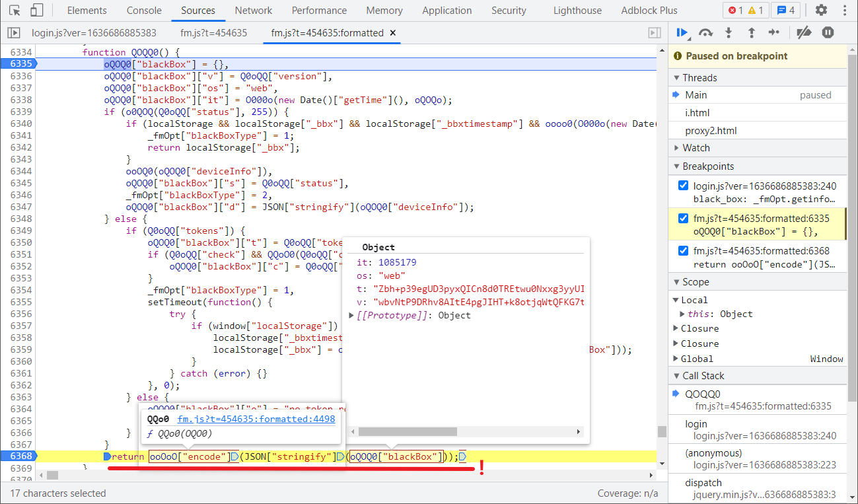Expand the 'this: Object' scope entry
Image resolution: width=858 pixels, height=504 pixels.
(x=683, y=314)
